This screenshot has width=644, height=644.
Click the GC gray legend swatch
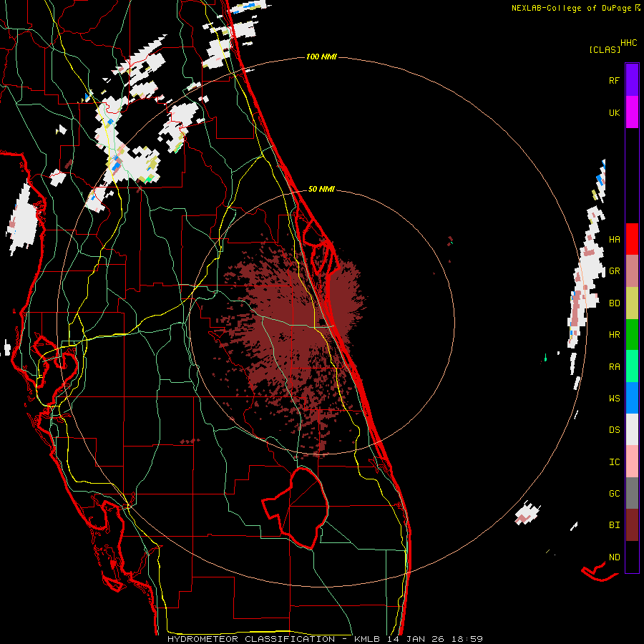[632, 493]
